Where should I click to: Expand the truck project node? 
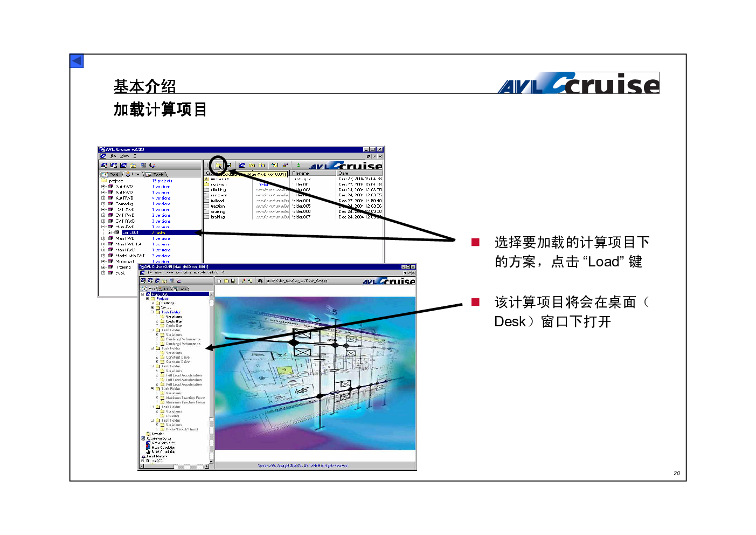point(103,273)
